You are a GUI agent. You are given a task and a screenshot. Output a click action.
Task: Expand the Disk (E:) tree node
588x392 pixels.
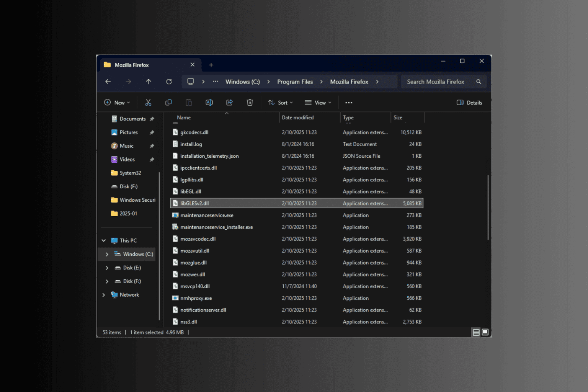tap(107, 268)
